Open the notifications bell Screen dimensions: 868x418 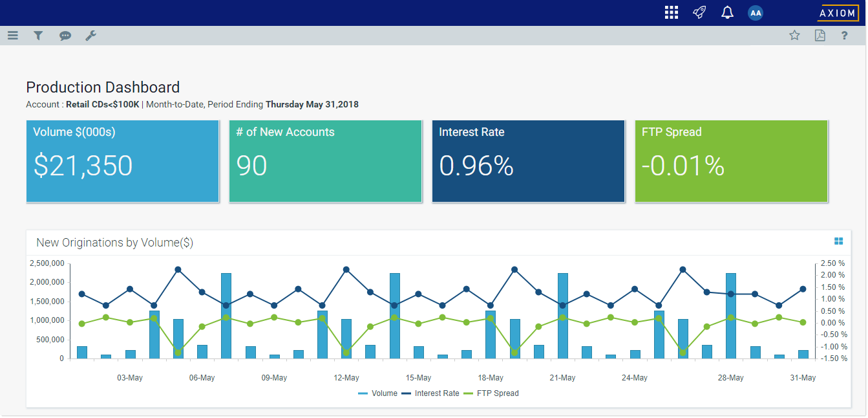point(727,12)
